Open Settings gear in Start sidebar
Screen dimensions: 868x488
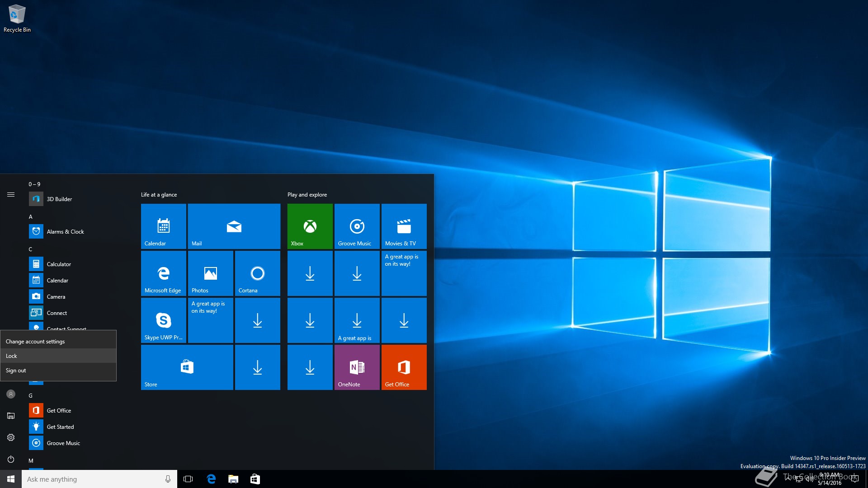pyautogui.click(x=11, y=437)
